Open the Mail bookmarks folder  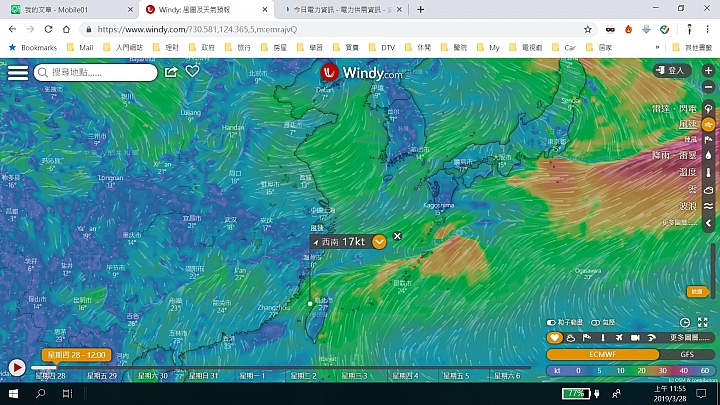[80, 47]
